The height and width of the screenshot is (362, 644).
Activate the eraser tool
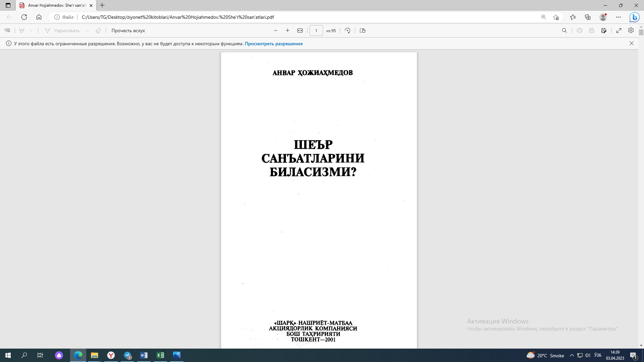pyautogui.click(x=98, y=31)
